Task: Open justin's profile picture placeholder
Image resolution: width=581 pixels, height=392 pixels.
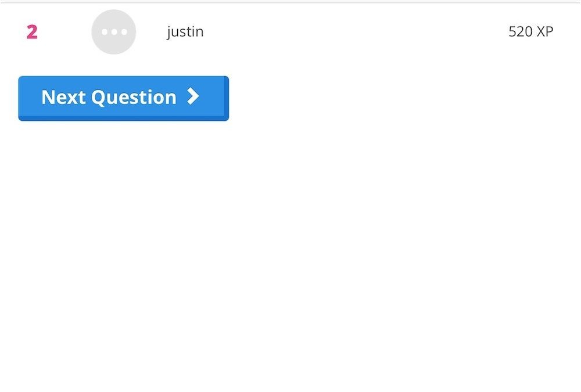Action: click(x=114, y=32)
